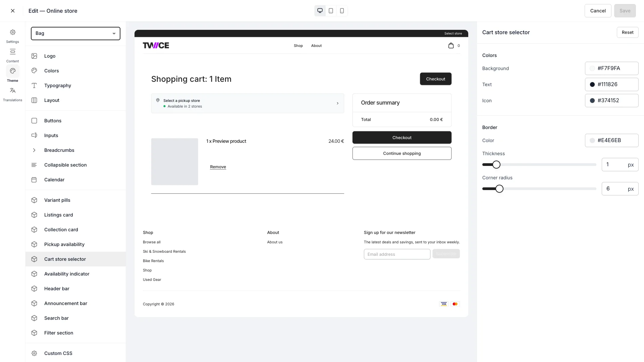644x362 pixels.
Task: Open the Settings sidebar section
Action: click(12, 36)
